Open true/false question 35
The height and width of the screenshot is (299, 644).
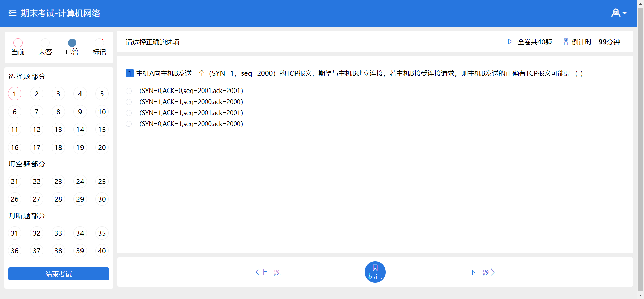(102, 233)
